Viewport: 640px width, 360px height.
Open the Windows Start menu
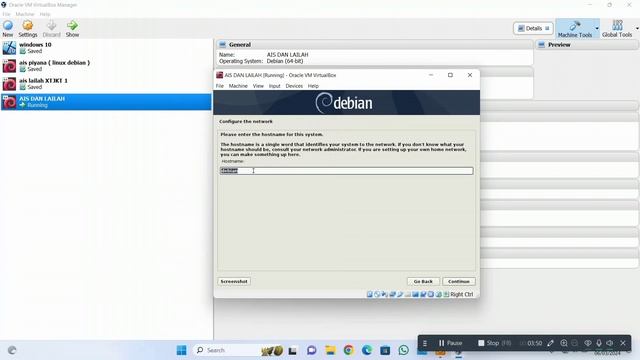pyautogui.click(x=182, y=350)
